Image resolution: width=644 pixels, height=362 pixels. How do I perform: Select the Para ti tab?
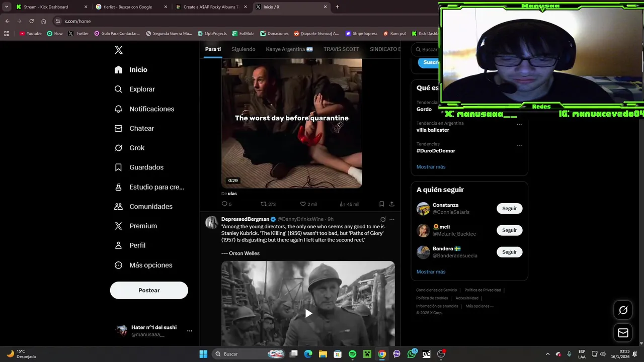click(213, 49)
